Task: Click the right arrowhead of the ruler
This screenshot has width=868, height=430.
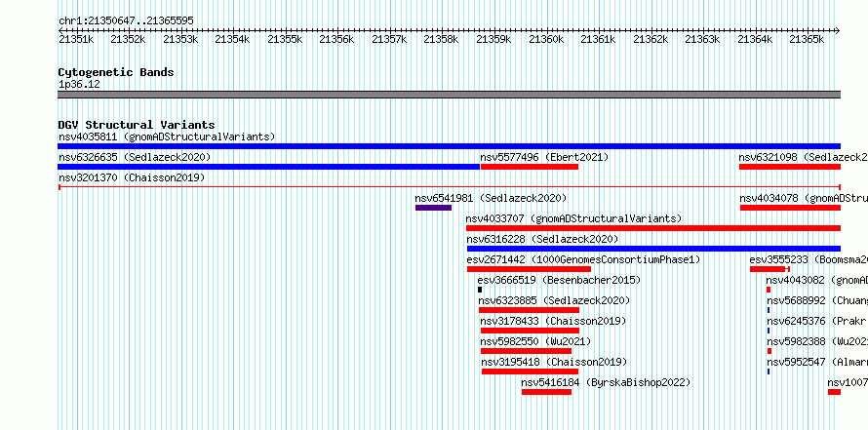Action: coord(838,30)
